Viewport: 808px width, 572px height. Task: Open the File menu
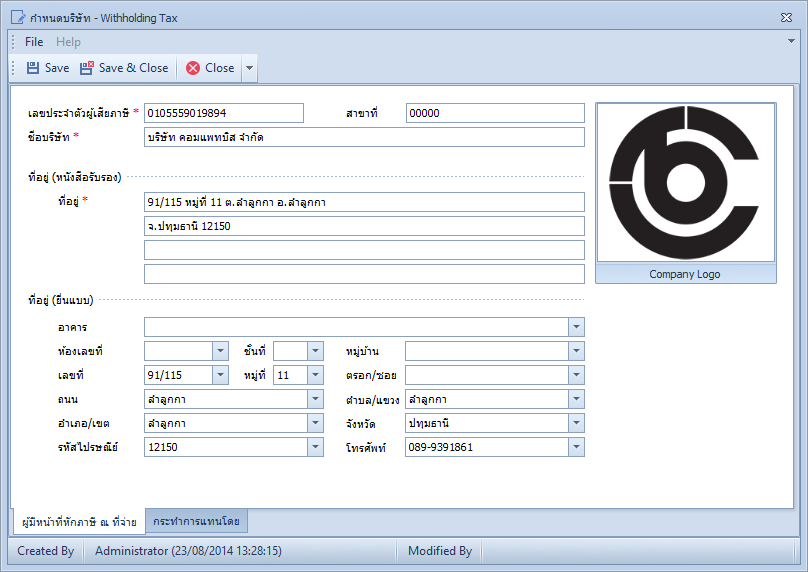click(x=34, y=42)
